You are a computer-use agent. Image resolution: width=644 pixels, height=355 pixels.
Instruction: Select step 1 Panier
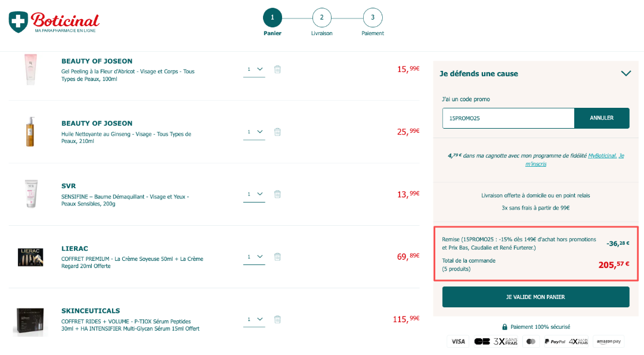[x=273, y=18]
